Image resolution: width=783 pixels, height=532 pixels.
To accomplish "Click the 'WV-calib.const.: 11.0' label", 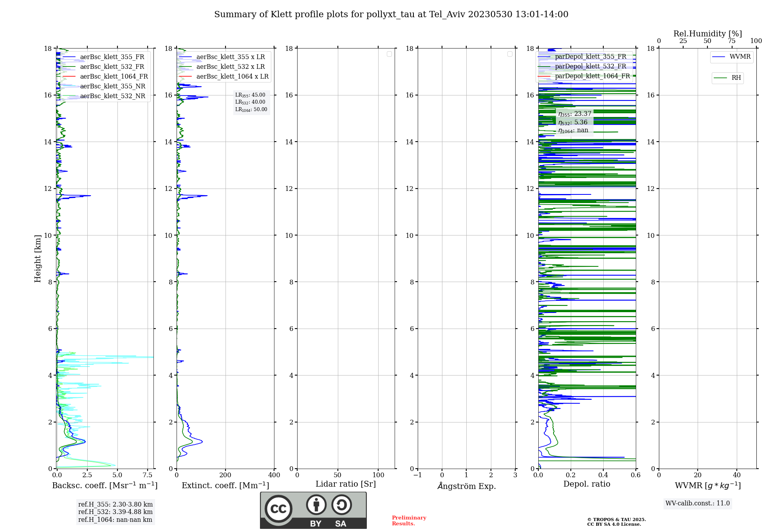I will 698,503.
